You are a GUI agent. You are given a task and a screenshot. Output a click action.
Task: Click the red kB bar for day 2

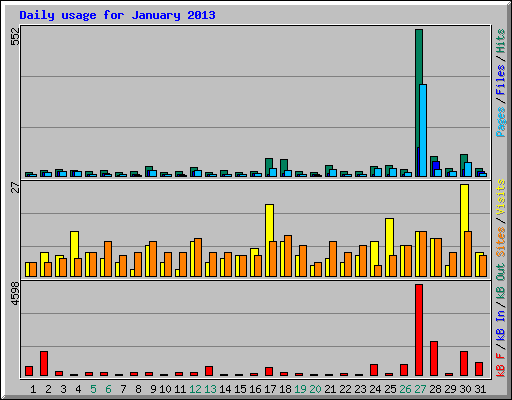pos(44,363)
